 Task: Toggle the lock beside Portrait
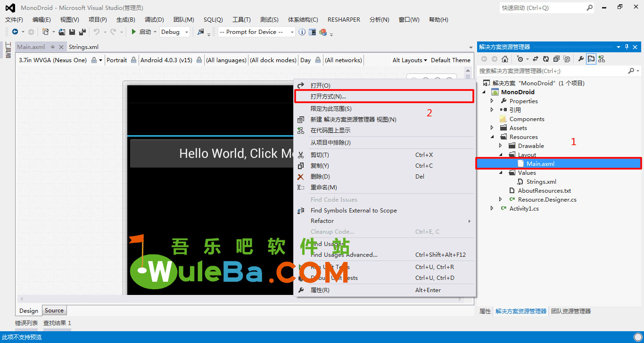click(x=134, y=60)
